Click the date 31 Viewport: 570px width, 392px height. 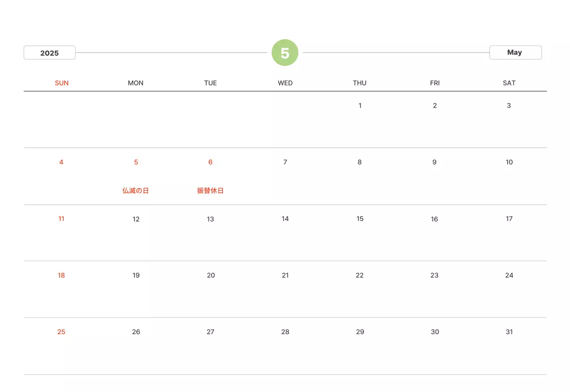click(x=509, y=332)
